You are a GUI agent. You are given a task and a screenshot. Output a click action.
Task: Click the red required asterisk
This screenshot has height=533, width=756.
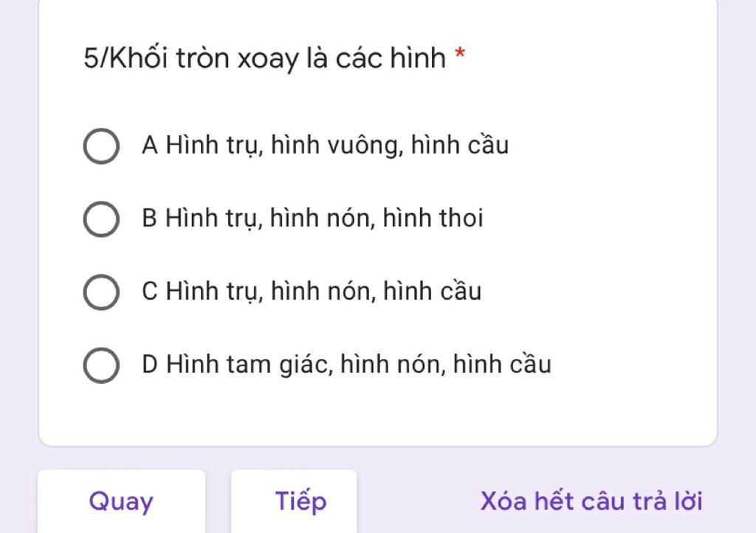[460, 54]
